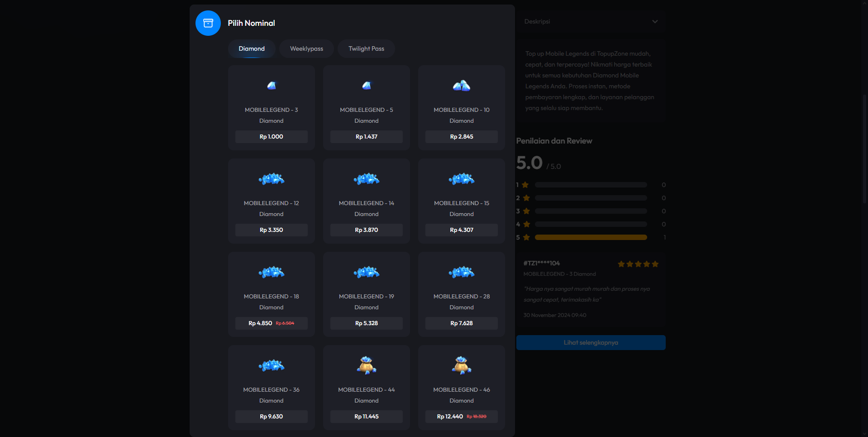Select the Rp 3.350 price button
Screen dimensions: 868x437
click(272, 230)
